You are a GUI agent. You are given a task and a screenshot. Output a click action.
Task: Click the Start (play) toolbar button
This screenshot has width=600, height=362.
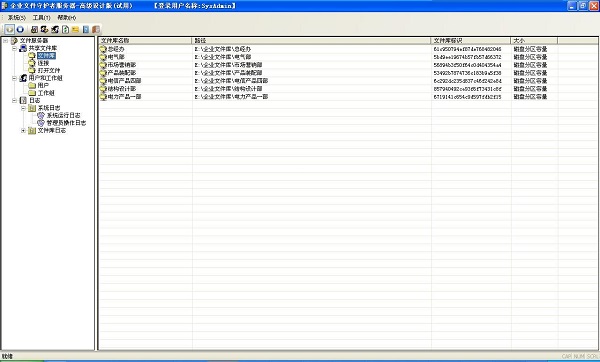point(10,29)
